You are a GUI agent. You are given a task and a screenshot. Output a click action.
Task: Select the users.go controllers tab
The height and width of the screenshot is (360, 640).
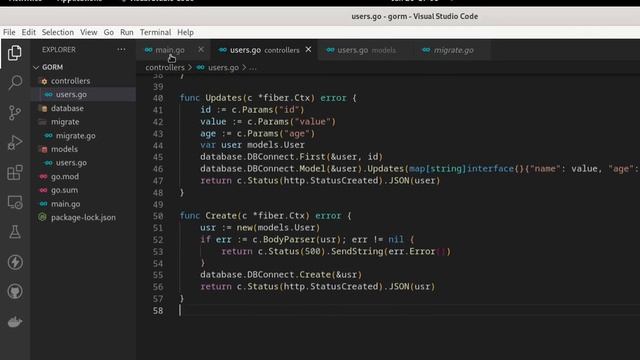(264, 50)
